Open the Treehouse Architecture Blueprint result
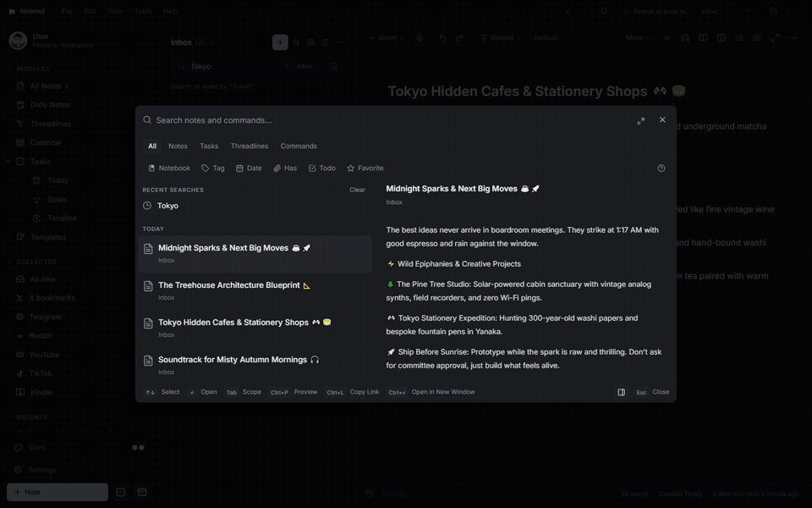812x508 pixels. (255, 290)
